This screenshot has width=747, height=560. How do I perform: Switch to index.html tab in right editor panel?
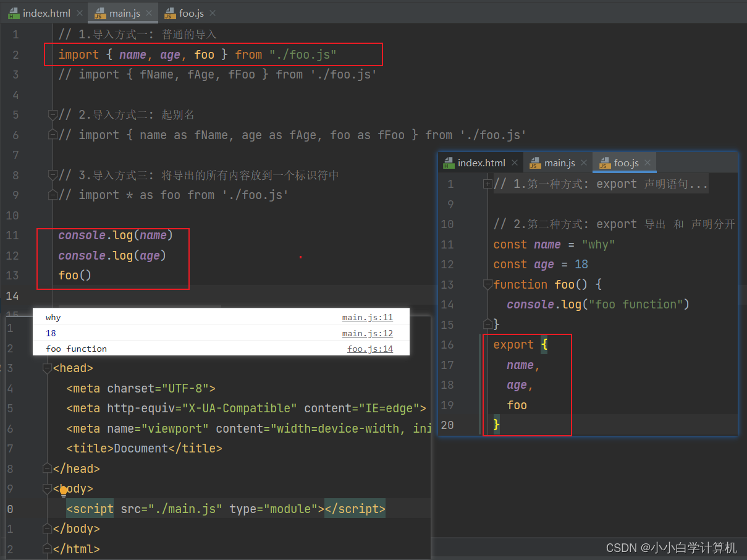479,163
